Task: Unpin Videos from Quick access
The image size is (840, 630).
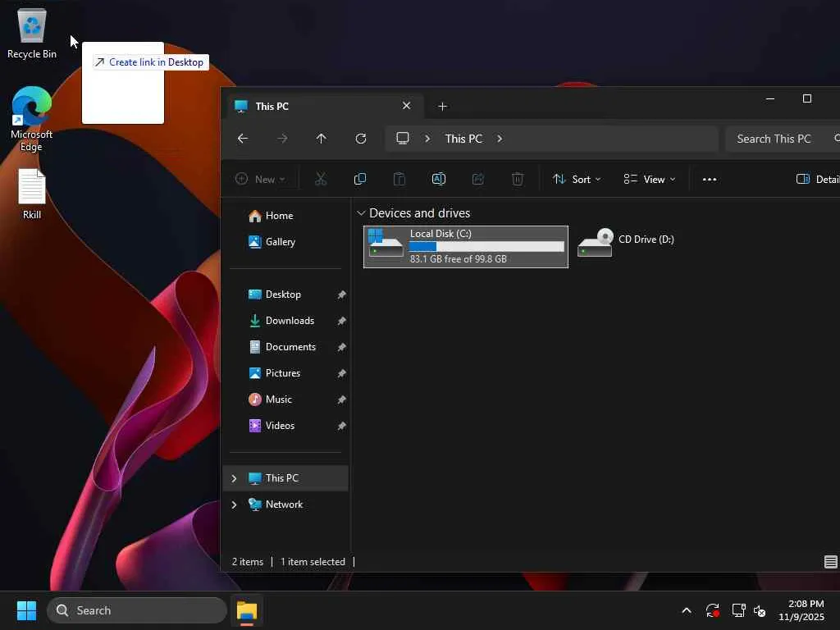Action: [341, 426]
